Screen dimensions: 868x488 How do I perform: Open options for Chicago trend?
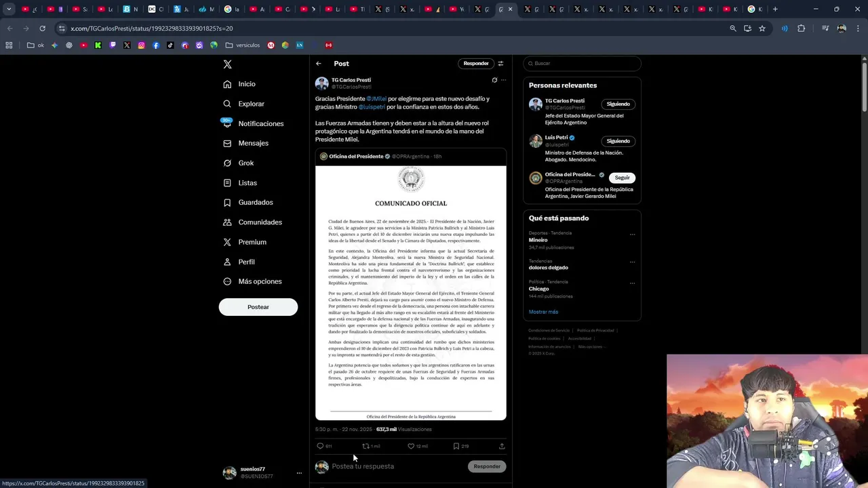point(632,283)
